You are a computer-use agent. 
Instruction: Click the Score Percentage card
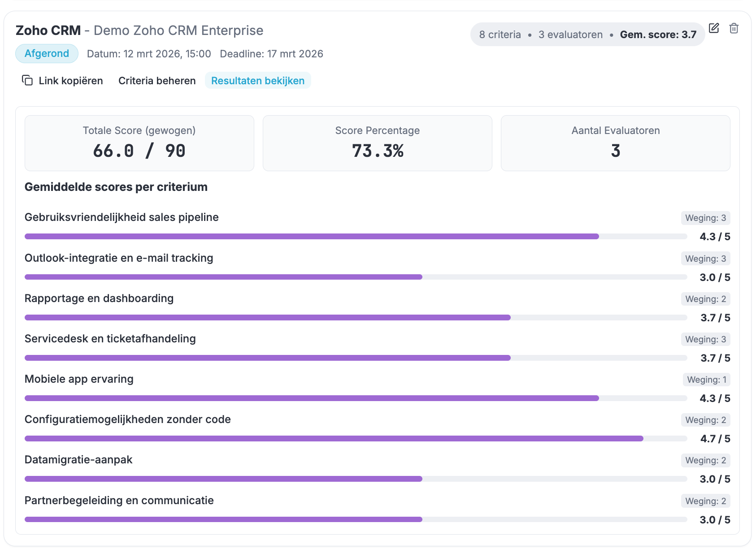point(377,143)
